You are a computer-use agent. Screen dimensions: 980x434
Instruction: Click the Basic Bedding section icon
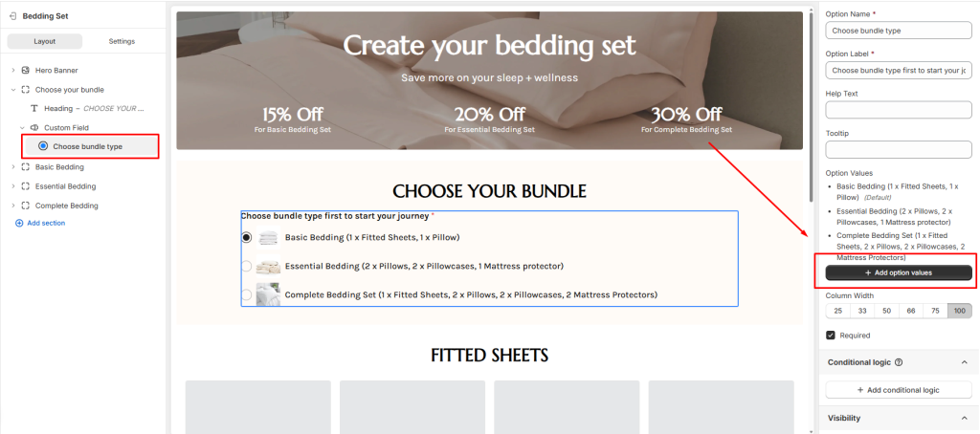click(x=25, y=167)
